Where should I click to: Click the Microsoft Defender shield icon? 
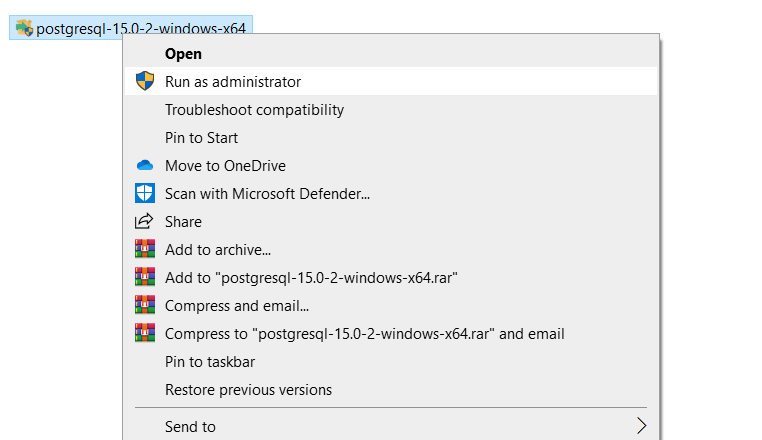[145, 194]
